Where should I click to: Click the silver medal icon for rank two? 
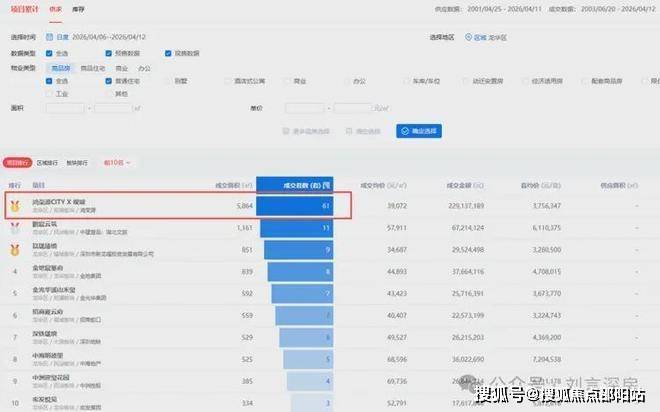click(15, 227)
